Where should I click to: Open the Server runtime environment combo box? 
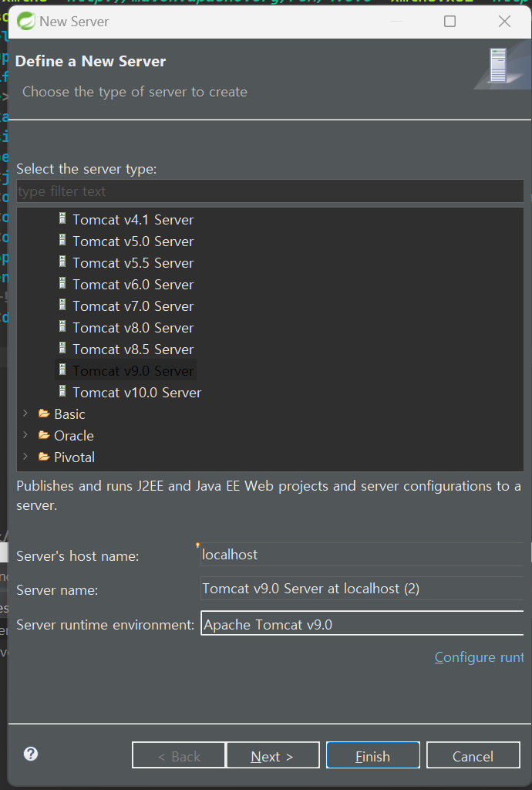[362, 623]
